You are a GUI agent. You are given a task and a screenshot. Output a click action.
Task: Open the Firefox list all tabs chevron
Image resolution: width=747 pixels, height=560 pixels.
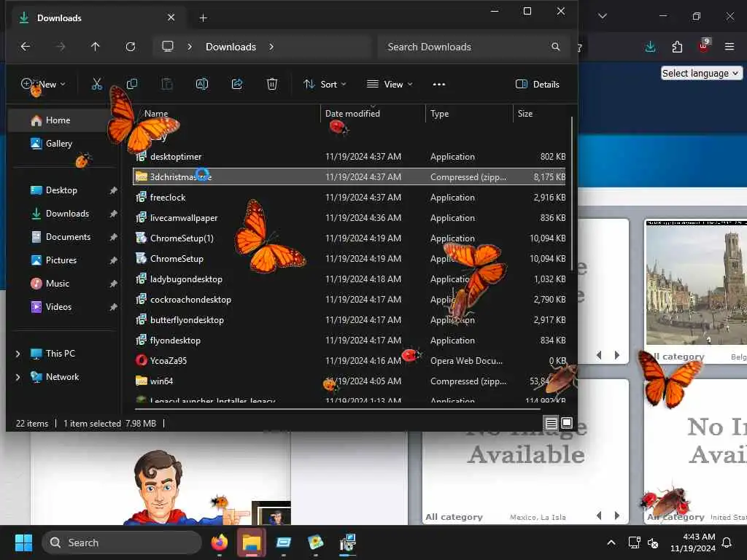(x=603, y=16)
